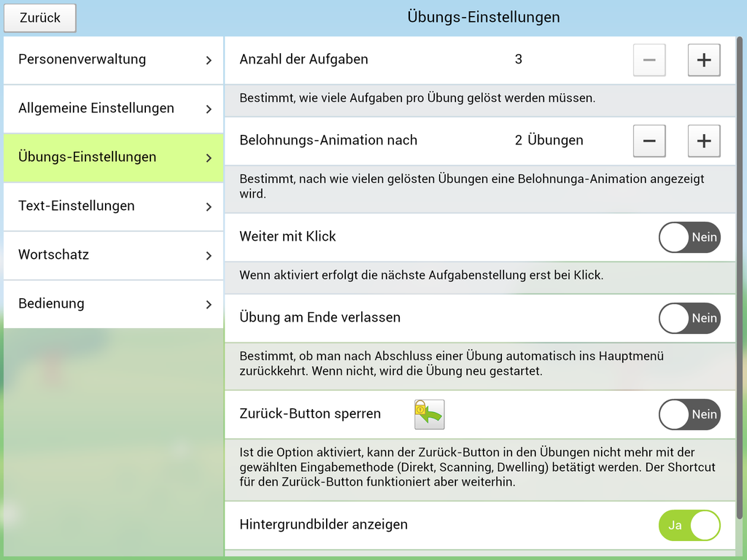The image size is (747, 560).
Task: Click the chevron next to Bedienung
Action: pos(209,304)
